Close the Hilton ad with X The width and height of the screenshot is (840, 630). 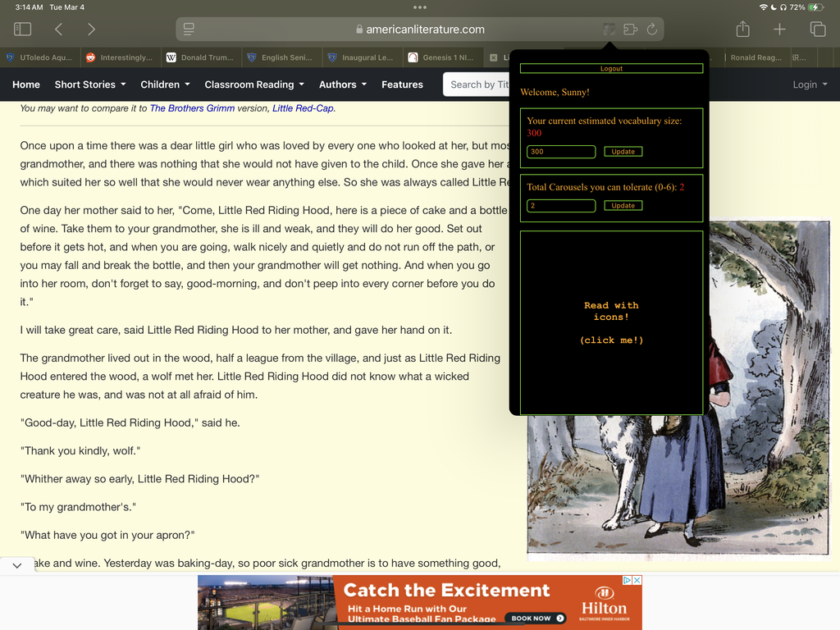[637, 580]
